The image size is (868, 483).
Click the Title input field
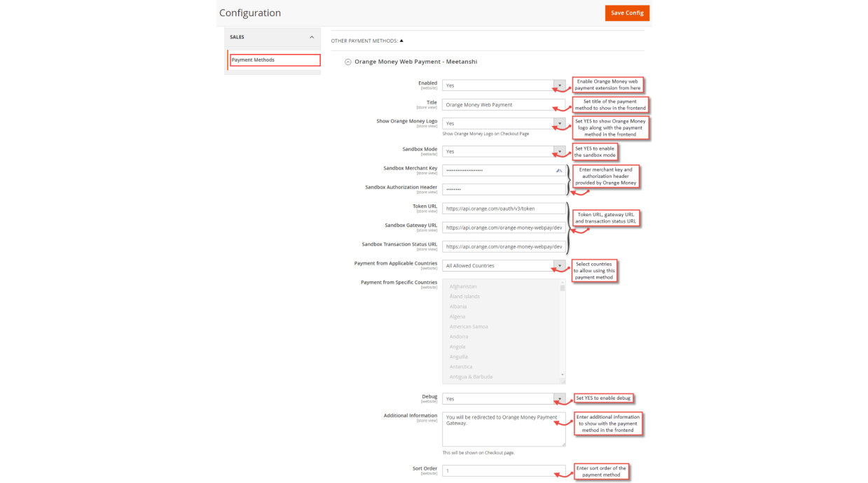[x=504, y=104]
